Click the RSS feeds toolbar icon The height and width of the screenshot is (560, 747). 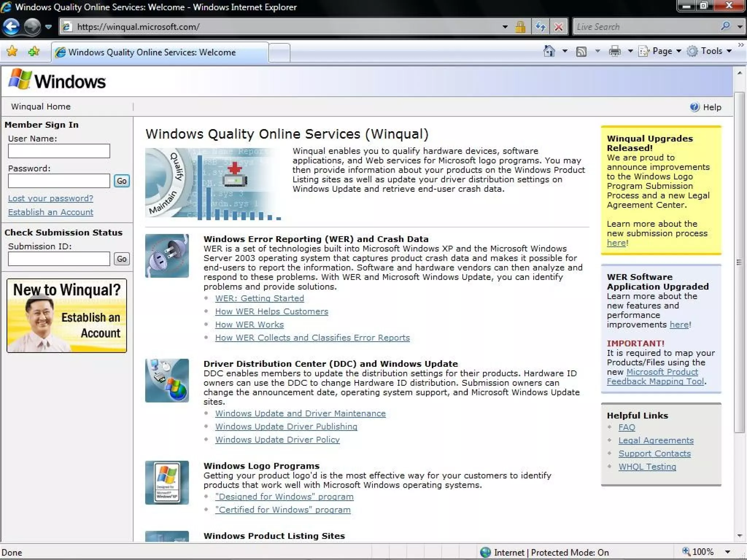point(581,51)
